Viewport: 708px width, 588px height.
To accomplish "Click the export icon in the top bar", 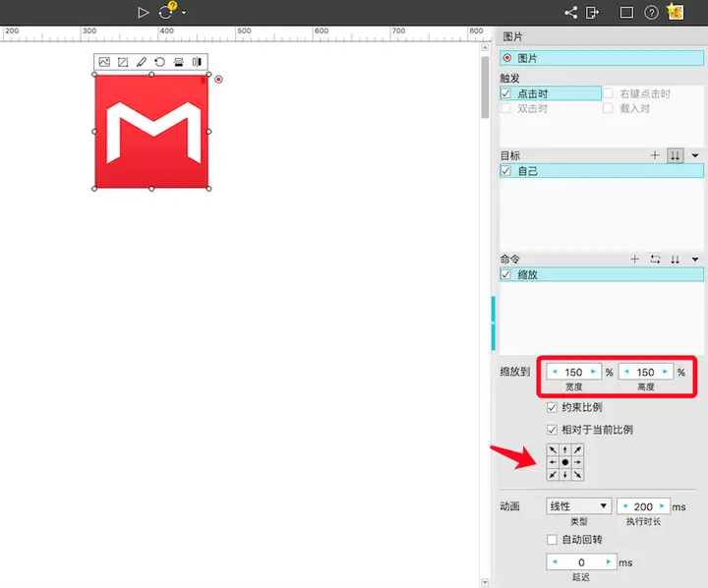I will click(592, 13).
